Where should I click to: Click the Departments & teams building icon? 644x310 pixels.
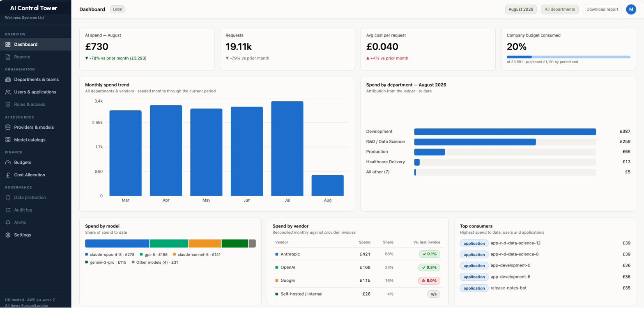(x=8, y=80)
